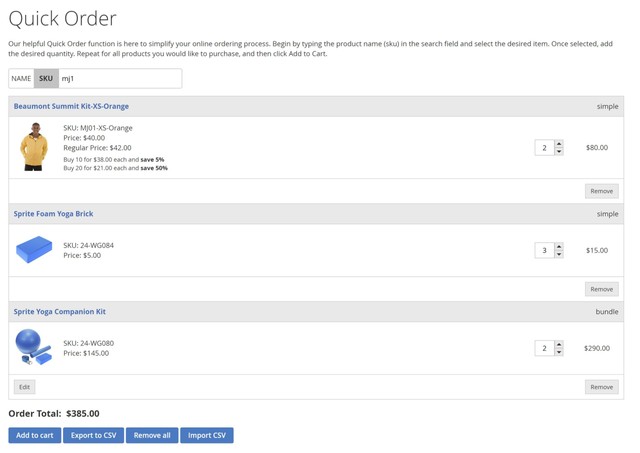Remove Sprite Yoga Companion Kit from order
640x453 pixels.
[x=602, y=387]
